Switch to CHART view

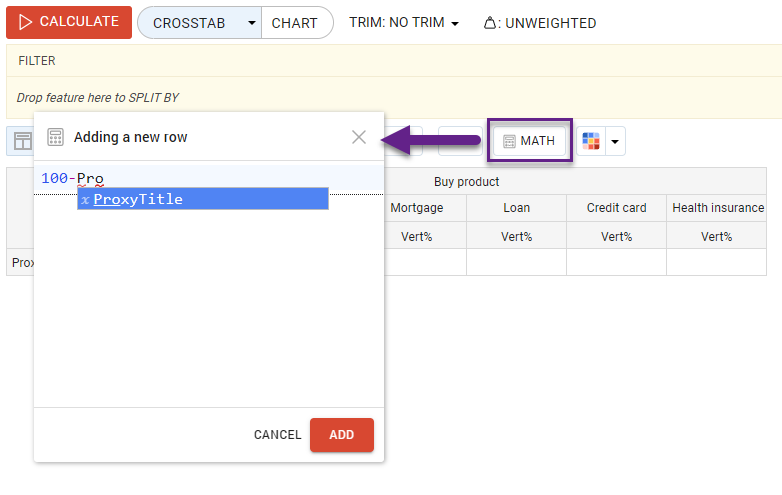[295, 23]
